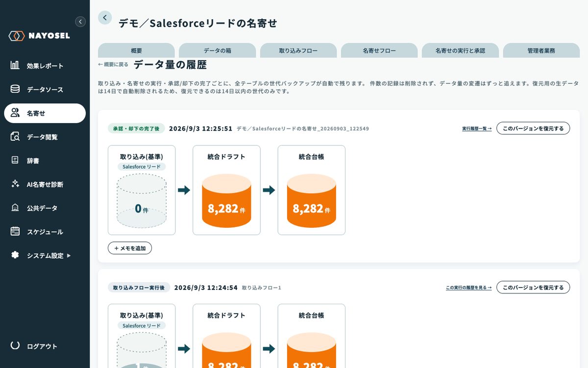Click page title デモ／Salesforceリードの名寄せ
This screenshot has width=588, height=368.
[198, 23]
